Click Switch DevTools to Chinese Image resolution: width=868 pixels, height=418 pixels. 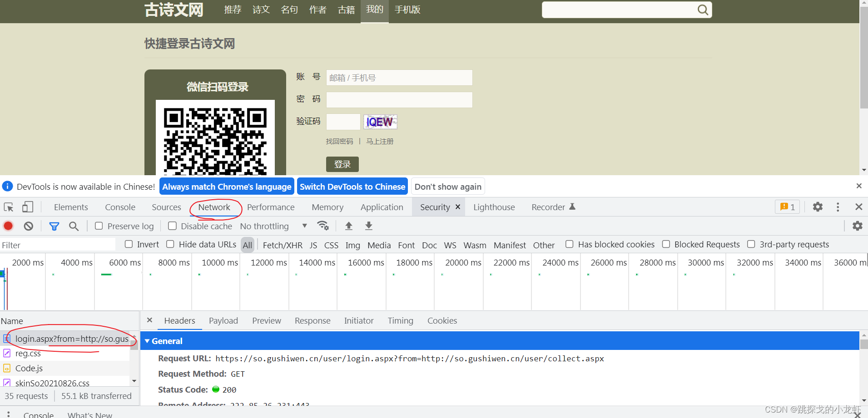pos(352,187)
